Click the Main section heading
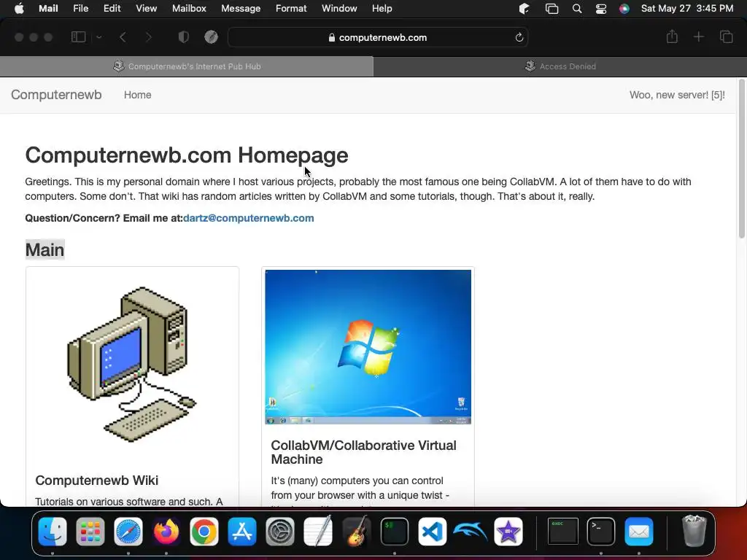Viewport: 747px width, 560px height. tap(44, 249)
